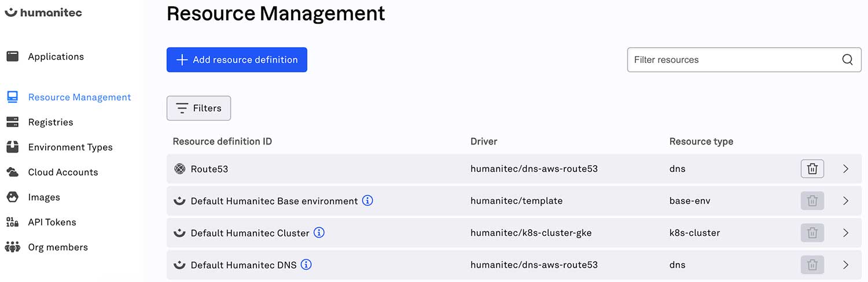Viewport: 868px width, 282px height.
Task: Click the dns type in Route53 row
Action: pos(678,169)
